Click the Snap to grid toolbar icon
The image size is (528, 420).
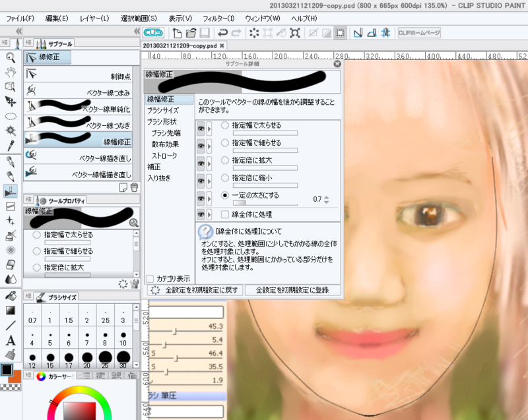385,32
